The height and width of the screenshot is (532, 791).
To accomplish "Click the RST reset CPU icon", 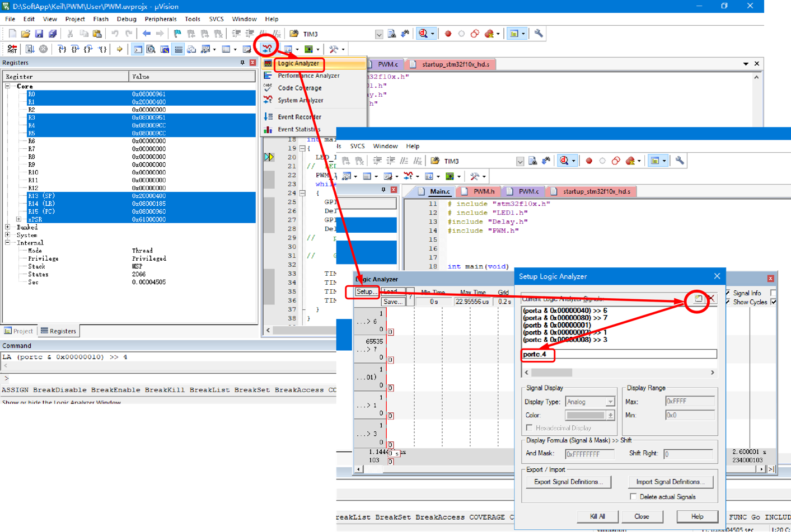I will click(x=12, y=49).
